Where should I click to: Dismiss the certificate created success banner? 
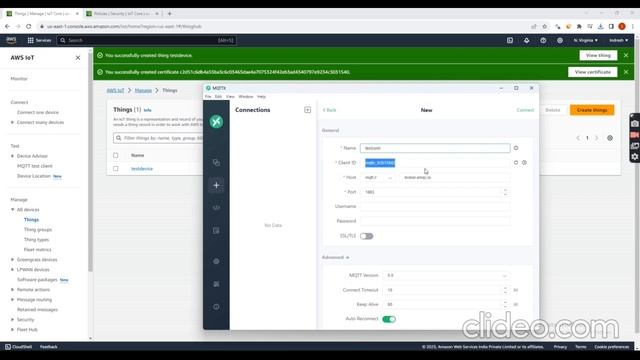[626, 72]
